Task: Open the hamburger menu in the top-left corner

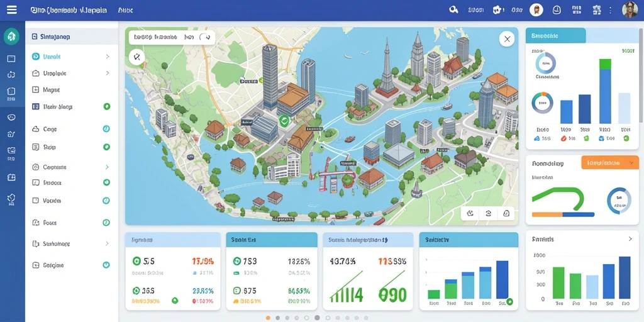Action: pos(12,9)
